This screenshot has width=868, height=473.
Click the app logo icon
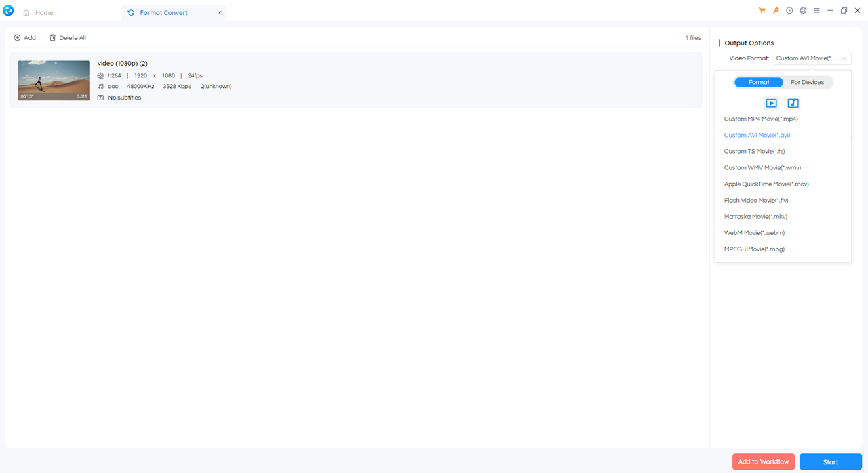pyautogui.click(x=8, y=11)
